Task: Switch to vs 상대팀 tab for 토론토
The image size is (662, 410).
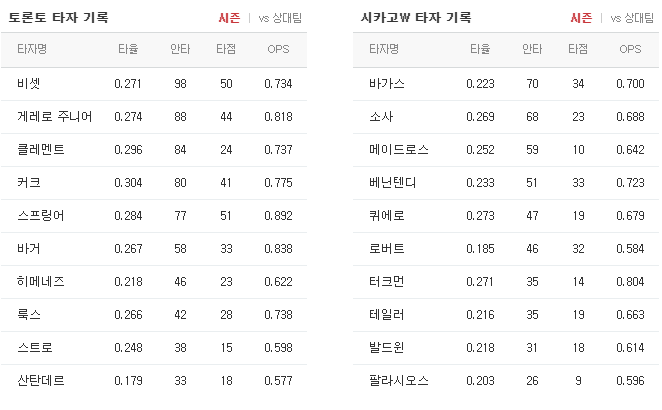Action: click(280, 18)
